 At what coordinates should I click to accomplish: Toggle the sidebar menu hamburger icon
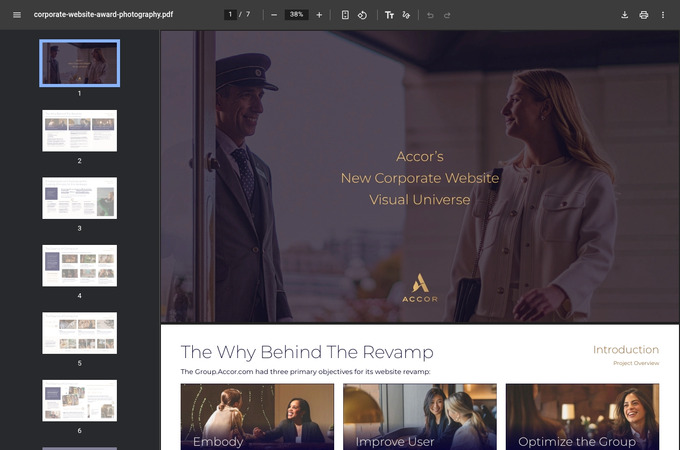click(17, 15)
